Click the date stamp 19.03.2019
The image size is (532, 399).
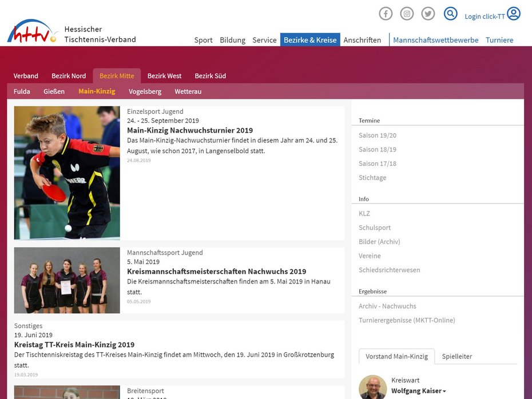[26, 374]
